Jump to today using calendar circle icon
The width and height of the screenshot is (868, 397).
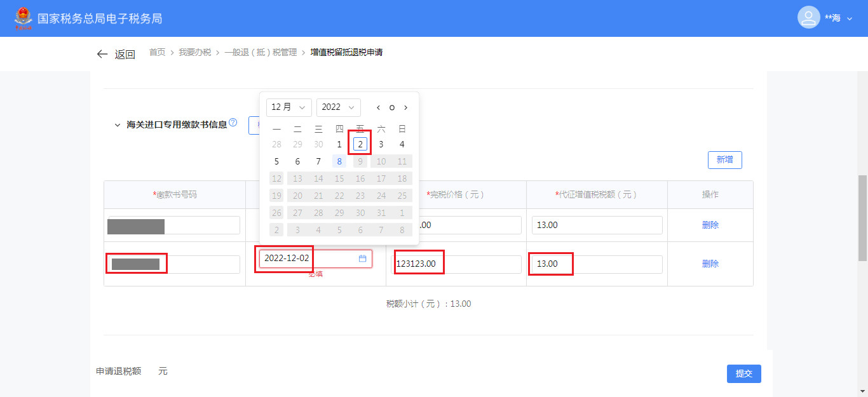(x=392, y=107)
